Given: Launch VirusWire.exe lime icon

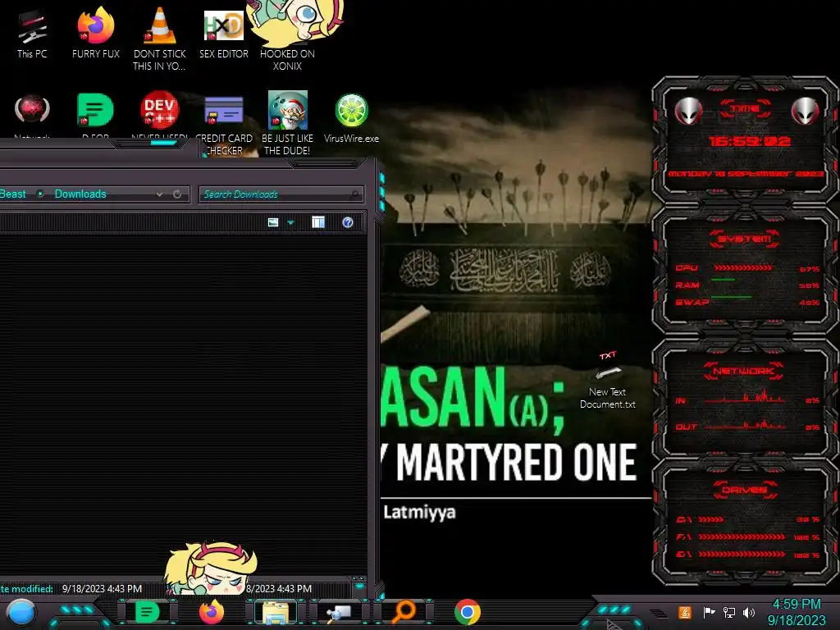Looking at the screenshot, I should click(x=351, y=118).
